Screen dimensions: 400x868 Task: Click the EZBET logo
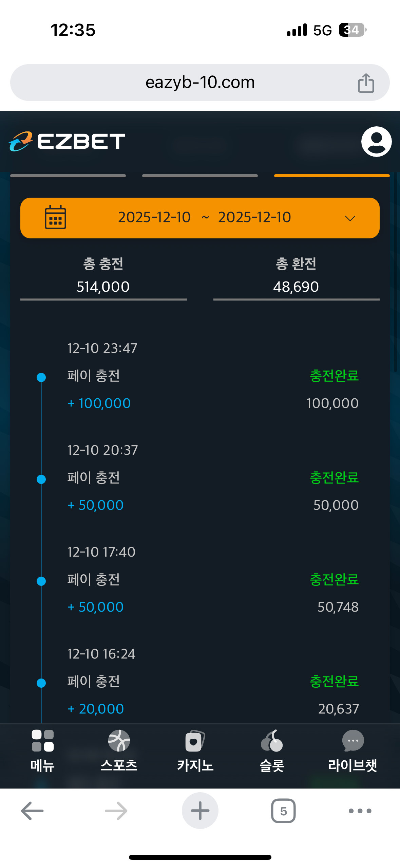67,141
